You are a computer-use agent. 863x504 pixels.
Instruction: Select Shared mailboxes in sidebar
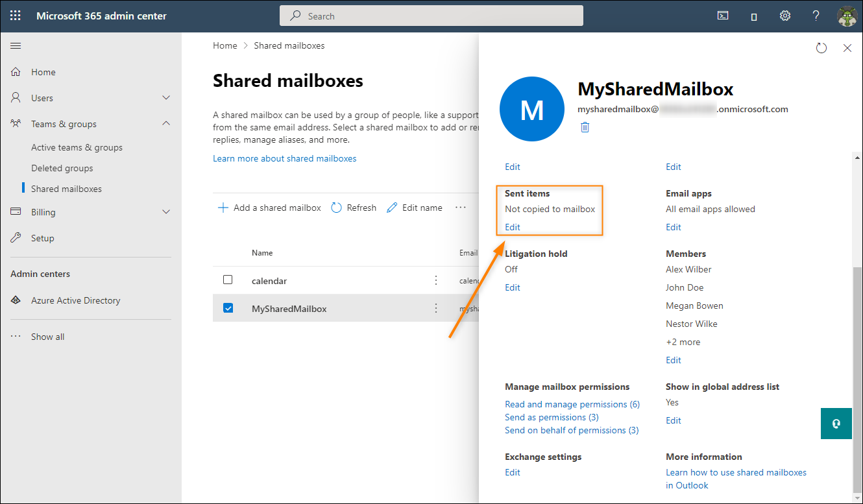click(x=66, y=189)
